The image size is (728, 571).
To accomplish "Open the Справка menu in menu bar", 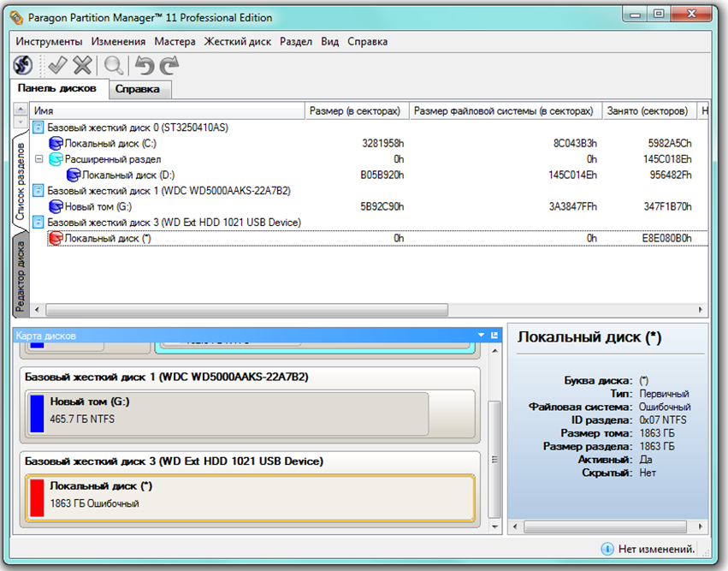I will (x=367, y=41).
